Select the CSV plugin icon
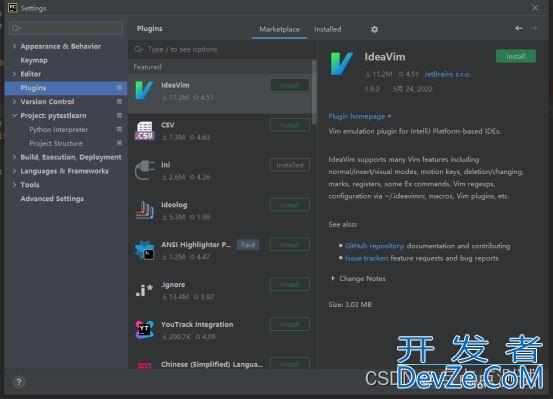 (x=145, y=131)
